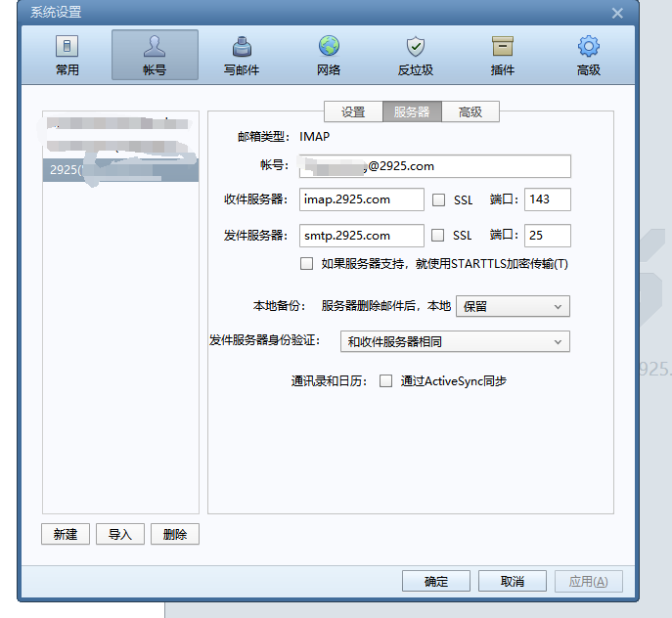Open the 发件服务器身份验证 dropdown
The height and width of the screenshot is (618, 672).
click(x=455, y=341)
